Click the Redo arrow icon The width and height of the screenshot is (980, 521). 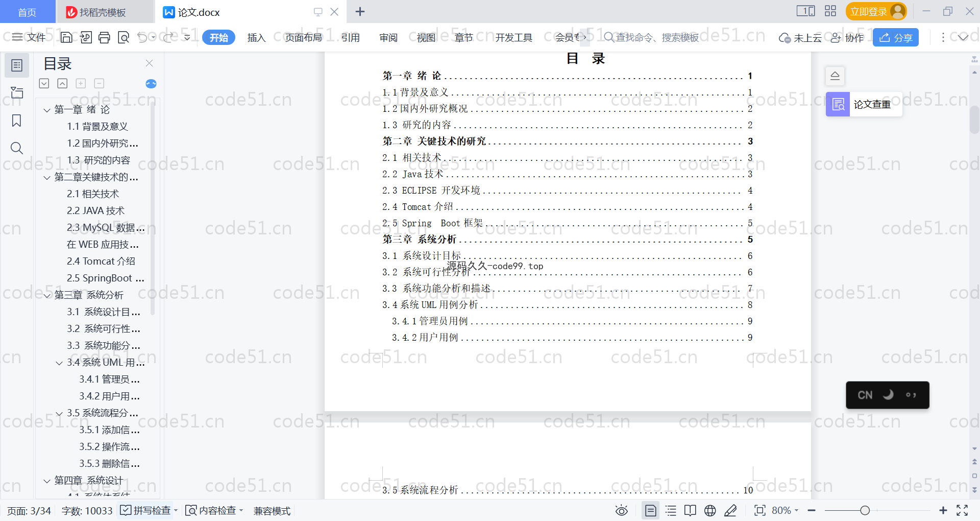pyautogui.click(x=168, y=37)
